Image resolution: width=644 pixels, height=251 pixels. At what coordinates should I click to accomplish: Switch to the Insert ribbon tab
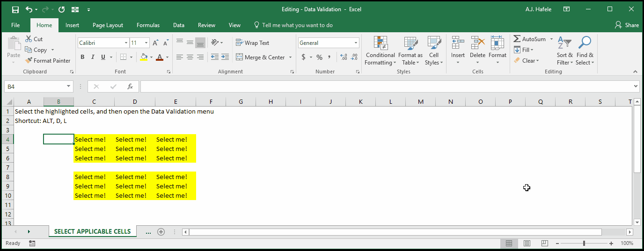coord(73,25)
